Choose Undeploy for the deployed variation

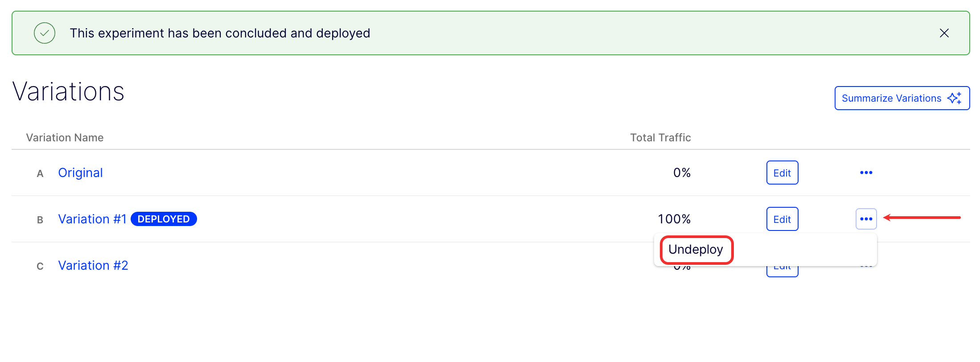tap(696, 250)
